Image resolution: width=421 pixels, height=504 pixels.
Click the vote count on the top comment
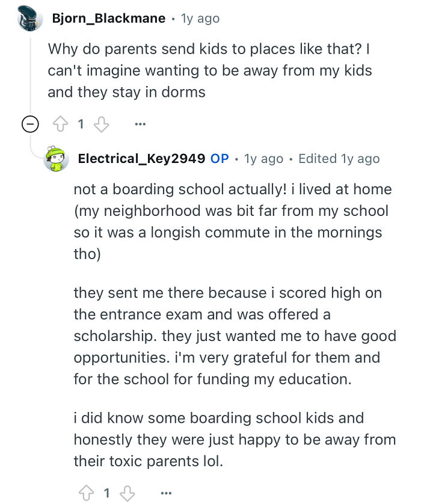pos(81,124)
